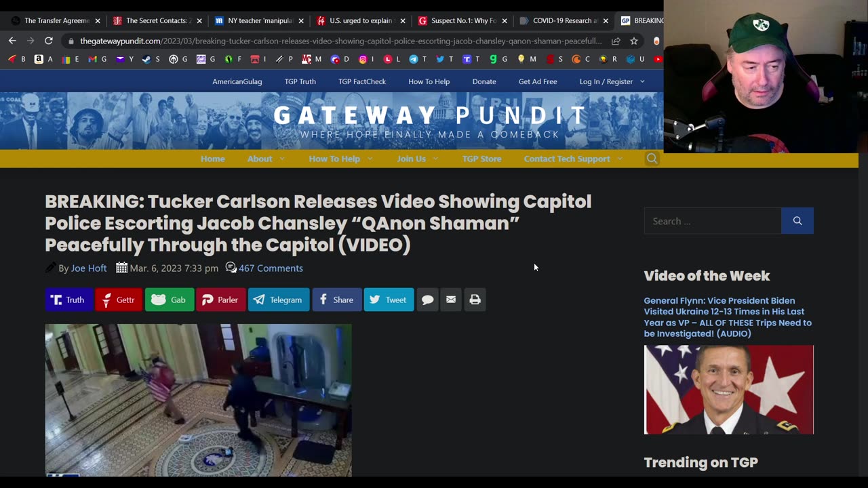Click the share page icon in address bar
The height and width of the screenshot is (488, 868).
point(616,41)
